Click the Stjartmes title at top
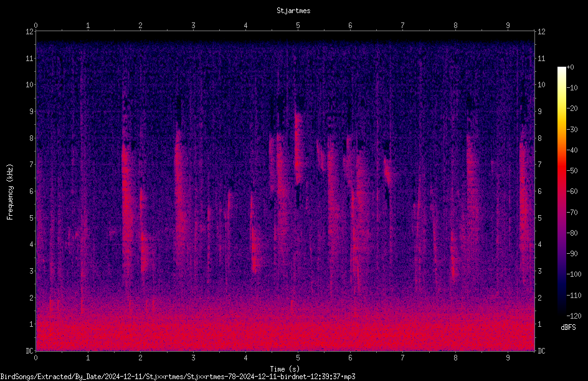Viewport: 588px width, 381px height. (x=293, y=11)
